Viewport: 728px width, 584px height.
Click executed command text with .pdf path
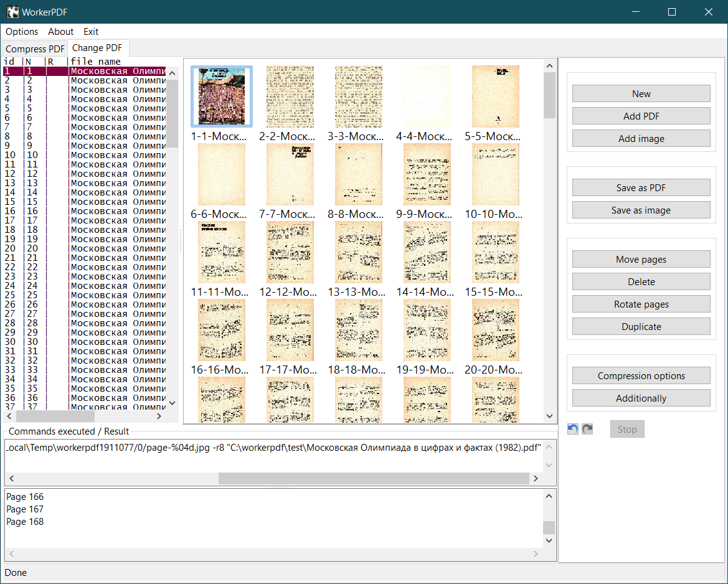[x=273, y=448]
